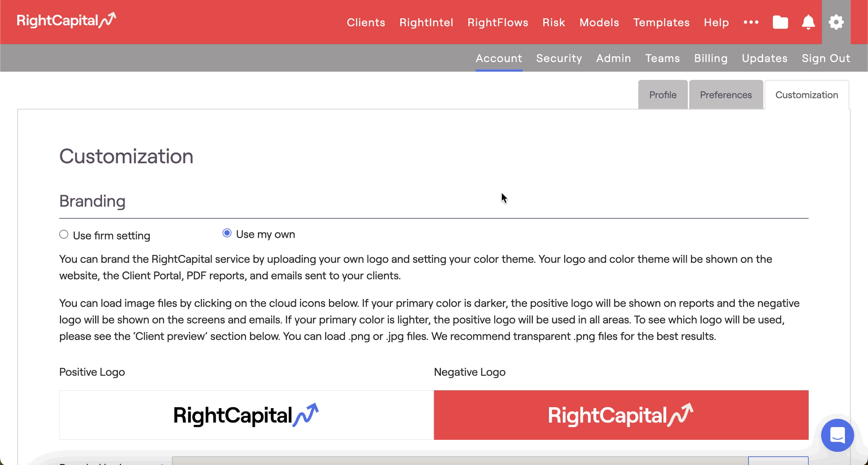Open the Customization tab
Screen dimensions: 868x465
[x=807, y=95]
